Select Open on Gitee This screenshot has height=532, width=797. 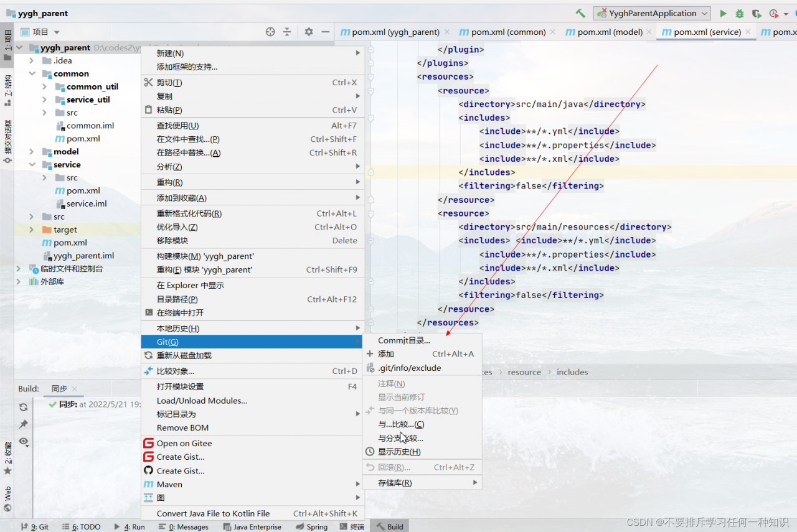pos(252,443)
